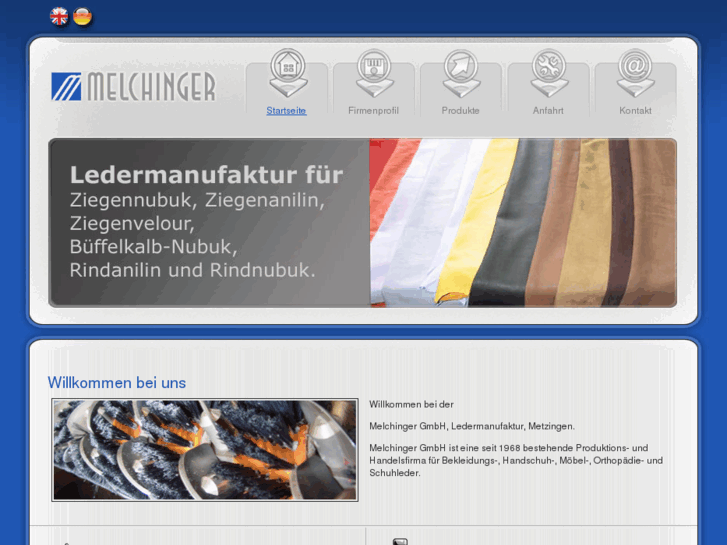Click the paragraph starting 'Melchinger GmbH ist eine seit 1968'
This screenshot has height=545, width=727.
click(516, 461)
